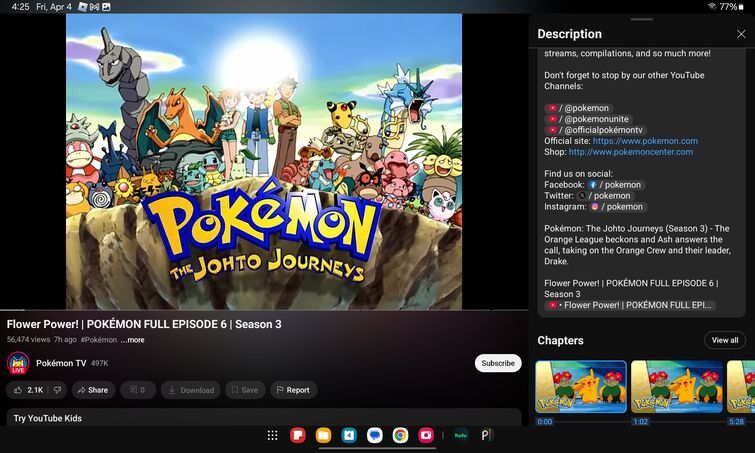Open the Messages app in taskbar
The image size is (755, 453).
point(375,436)
